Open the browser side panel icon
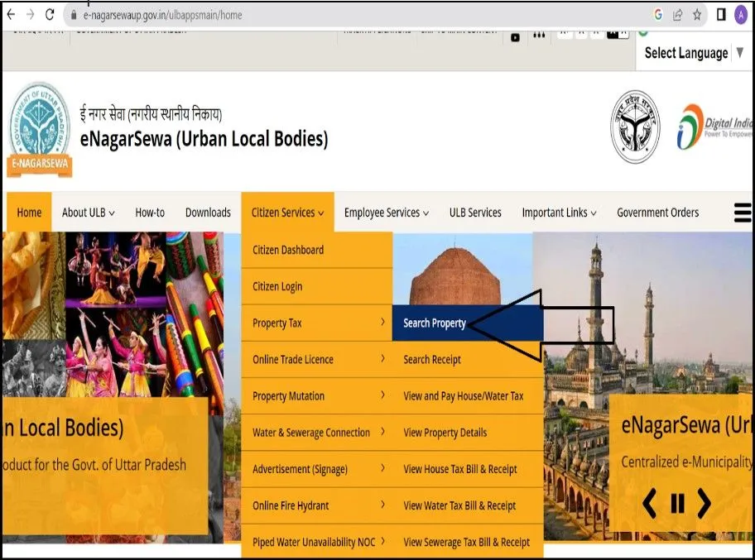 [x=721, y=15]
